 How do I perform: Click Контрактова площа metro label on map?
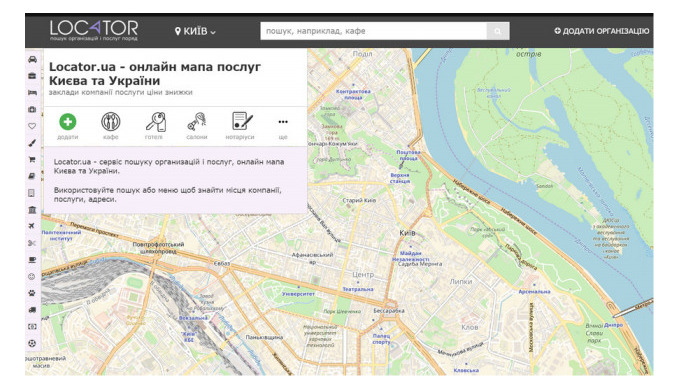pyautogui.click(x=353, y=95)
